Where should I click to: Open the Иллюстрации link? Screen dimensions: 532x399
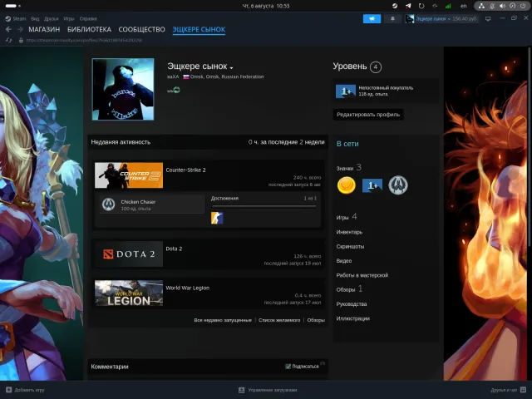[x=352, y=318]
